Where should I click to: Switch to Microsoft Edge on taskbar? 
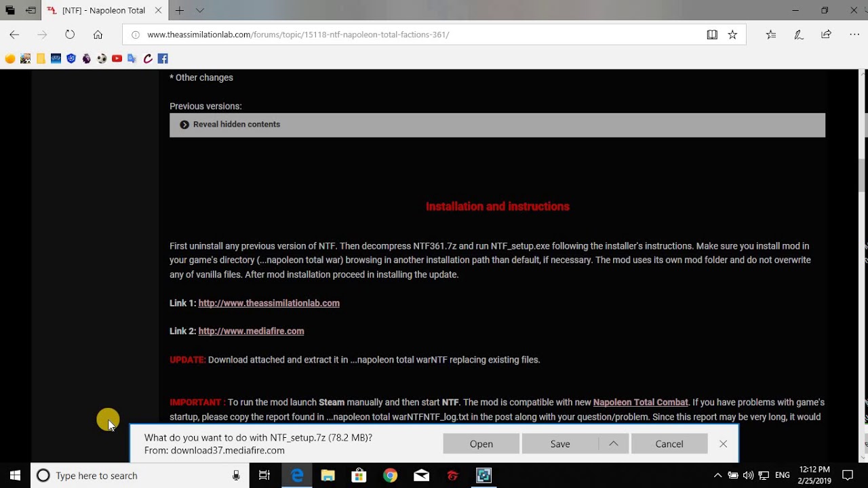pos(297,476)
